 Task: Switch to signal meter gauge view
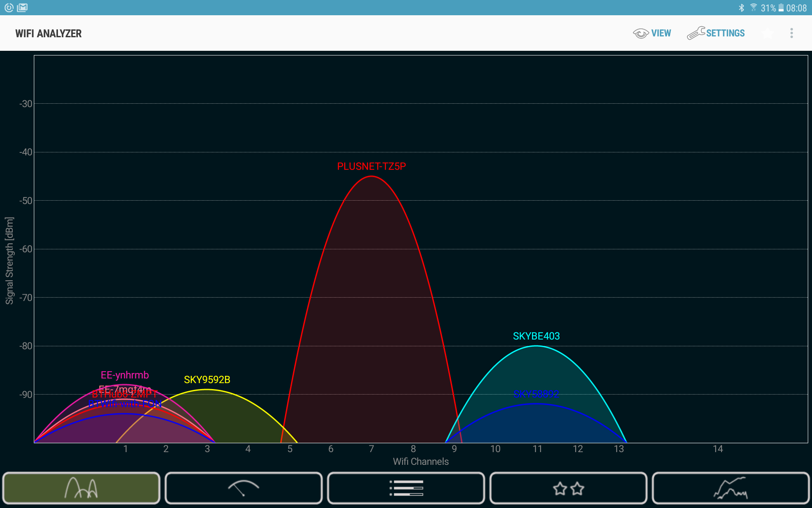pyautogui.click(x=244, y=488)
